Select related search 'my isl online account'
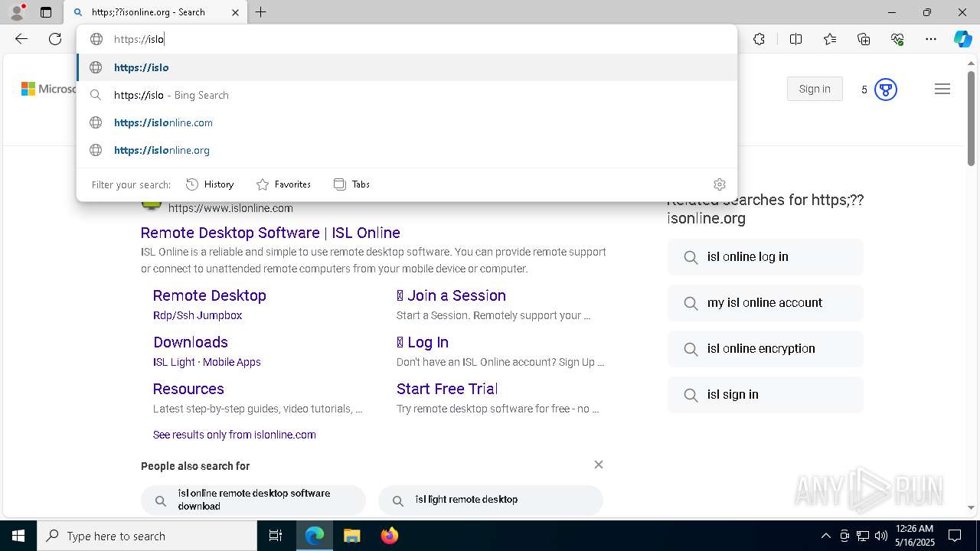Screen dimensions: 980x551 [766, 303]
